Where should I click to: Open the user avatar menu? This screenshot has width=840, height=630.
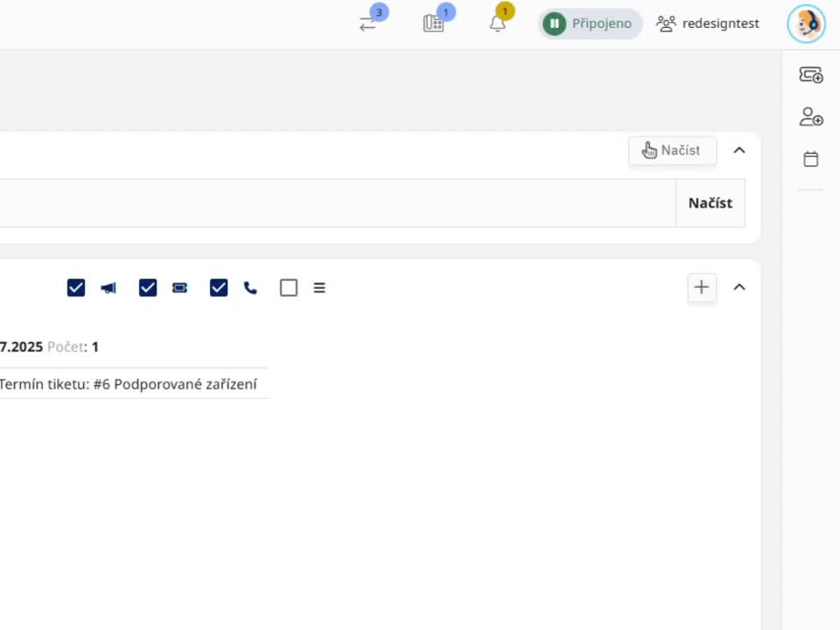coord(806,24)
